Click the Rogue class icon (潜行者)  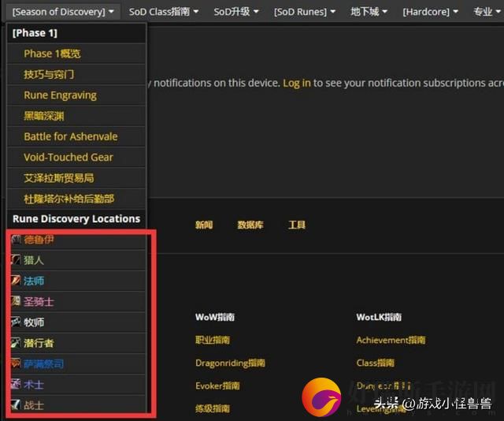click(16, 342)
